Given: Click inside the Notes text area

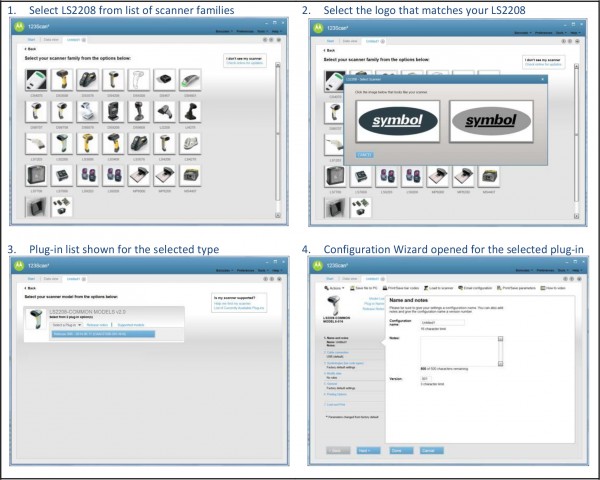Looking at the screenshot, I should [459, 351].
